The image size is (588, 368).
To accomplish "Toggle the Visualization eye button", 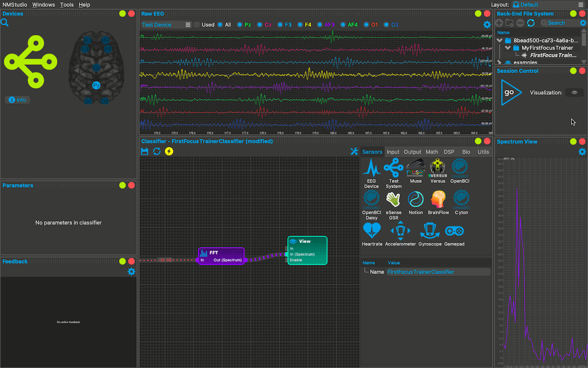I will 574,92.
